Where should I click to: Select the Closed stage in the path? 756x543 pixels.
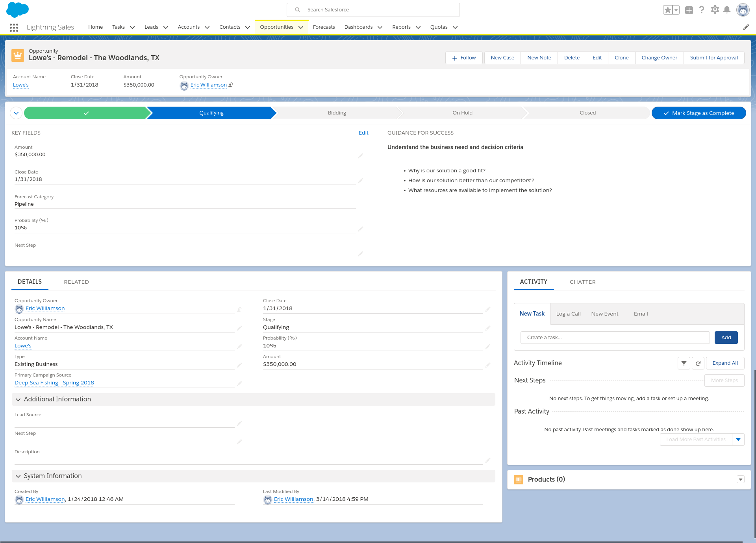[587, 113]
